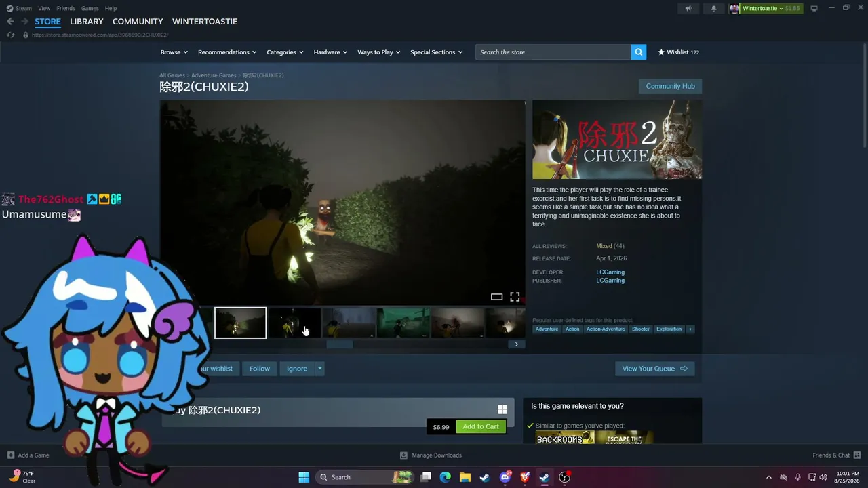Show hidden system tray icons
This screenshot has width=868, height=488.
(768, 477)
